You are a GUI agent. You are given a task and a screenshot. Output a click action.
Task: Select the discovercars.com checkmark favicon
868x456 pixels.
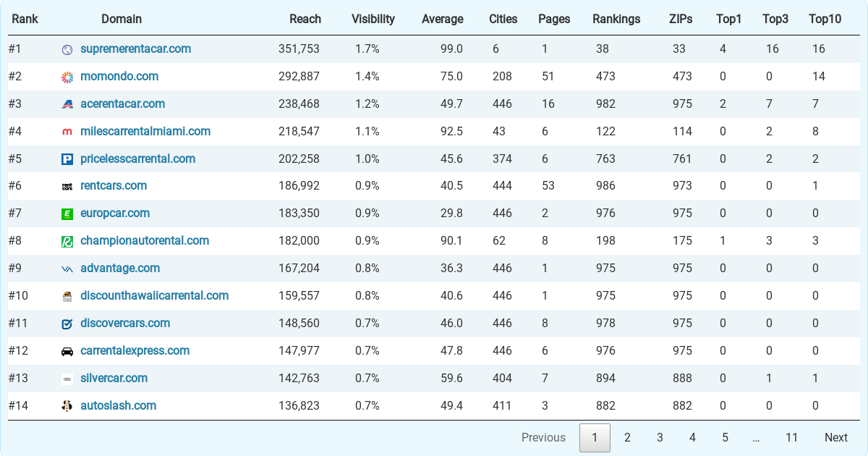(x=67, y=323)
